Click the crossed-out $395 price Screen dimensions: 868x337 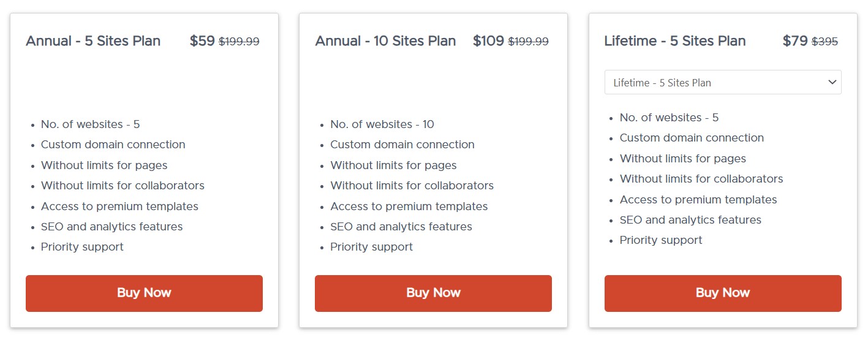[x=825, y=42]
